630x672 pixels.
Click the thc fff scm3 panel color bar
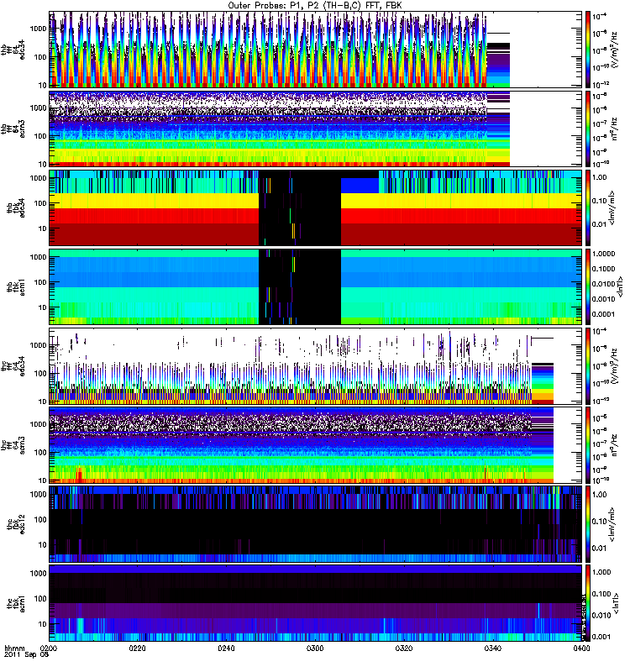(x=588, y=445)
